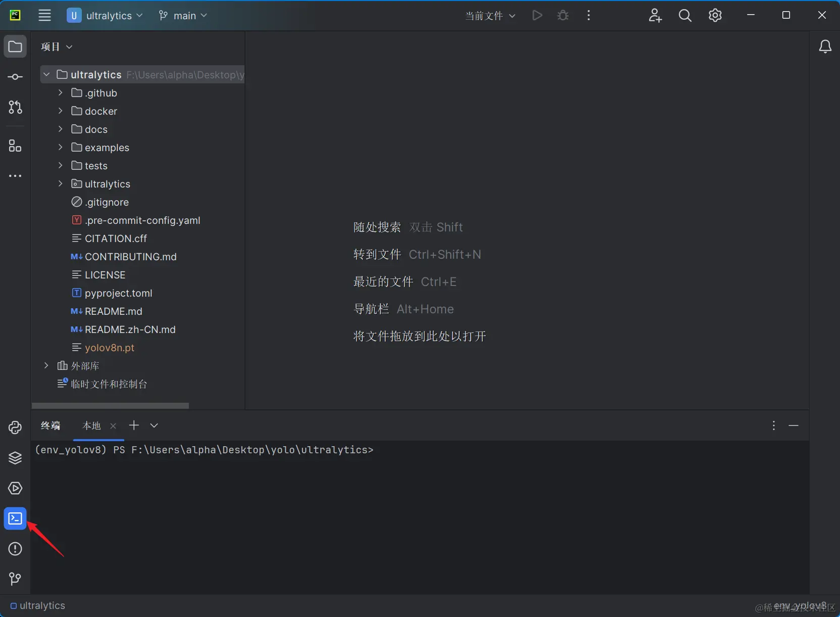
Task: Expand the docs folder
Action: pos(60,129)
